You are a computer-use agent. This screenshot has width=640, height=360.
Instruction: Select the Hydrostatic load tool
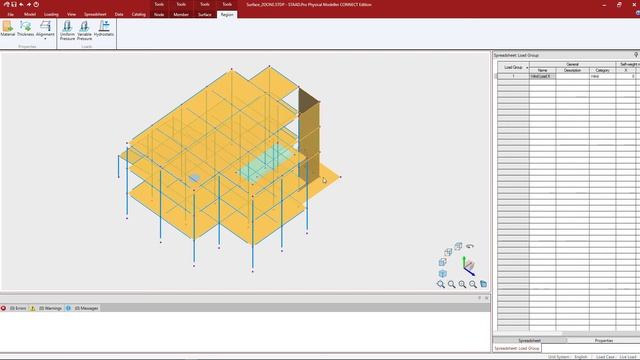[104, 29]
